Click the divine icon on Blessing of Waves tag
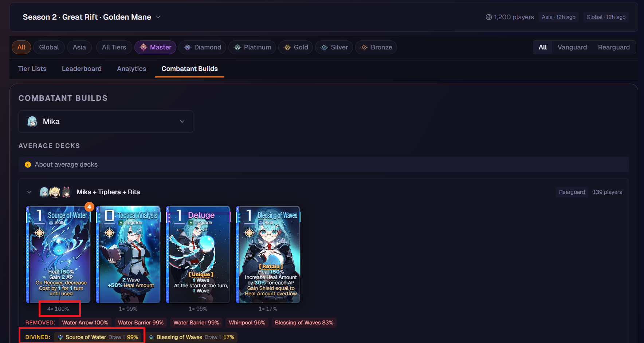Viewport: 644px width, 343px height. coord(151,337)
